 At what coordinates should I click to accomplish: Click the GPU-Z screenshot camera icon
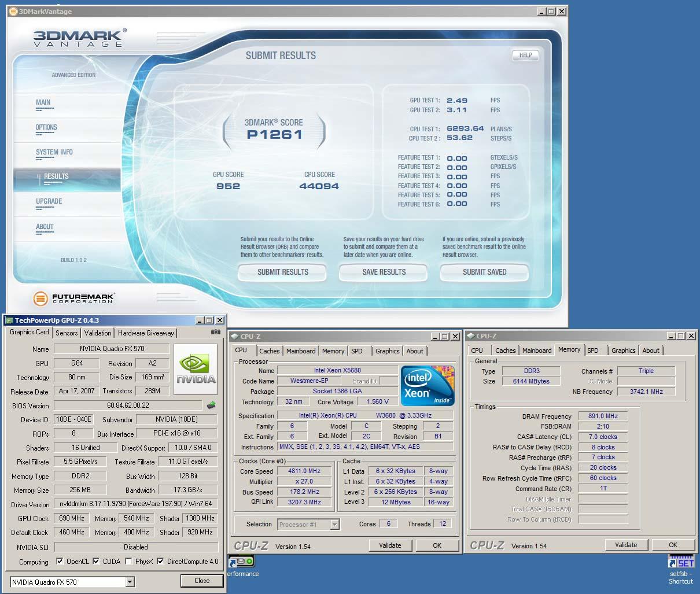click(x=215, y=333)
